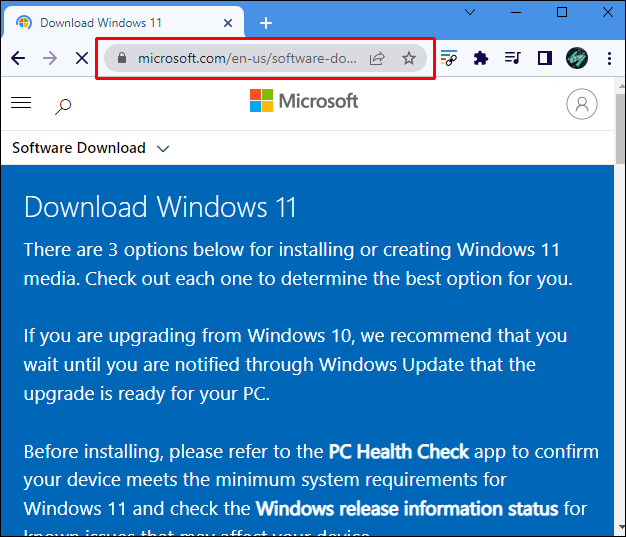
Task: Open the Chrome three-dot menu
Action: (x=609, y=58)
